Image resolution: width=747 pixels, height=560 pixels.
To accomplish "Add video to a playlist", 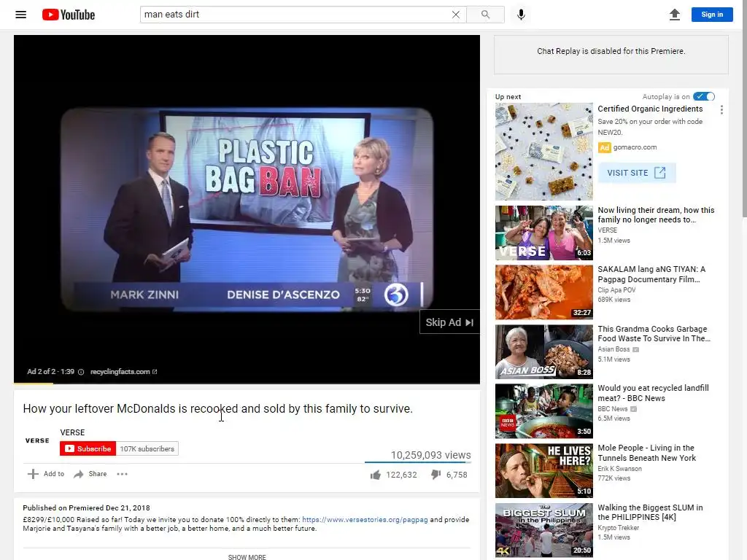I will (46, 474).
